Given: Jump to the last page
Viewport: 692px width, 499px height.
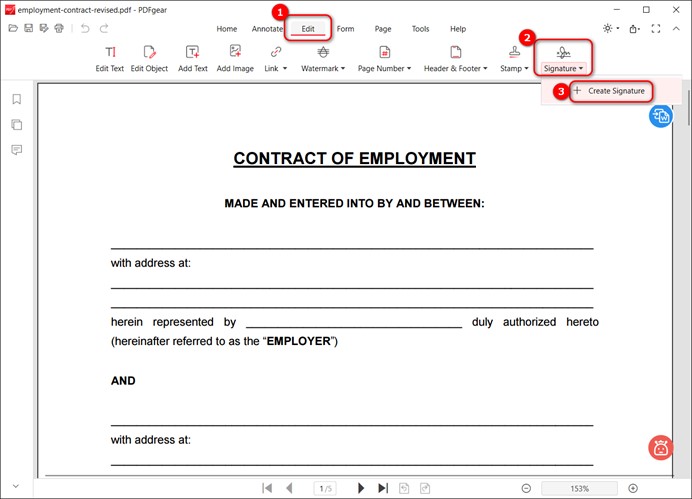Looking at the screenshot, I should 383,488.
